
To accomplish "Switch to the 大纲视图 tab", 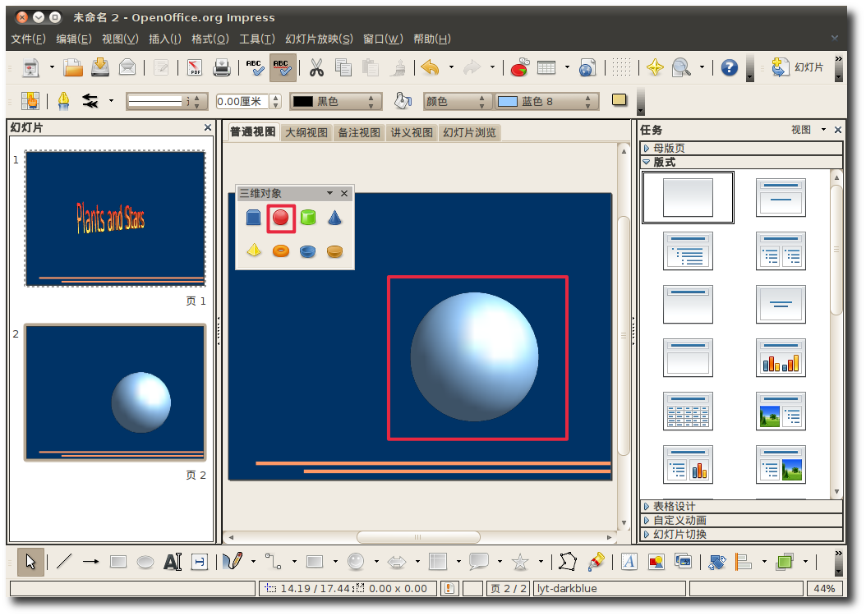I will point(306,132).
